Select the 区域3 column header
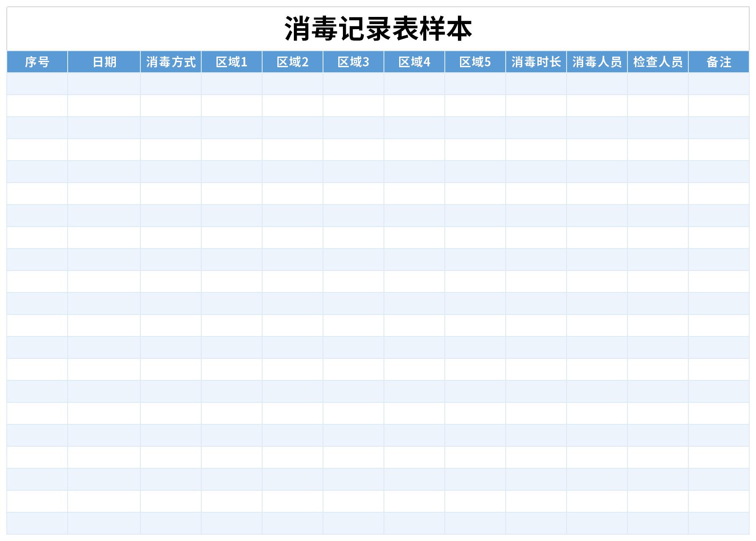The image size is (756, 541). point(354,63)
